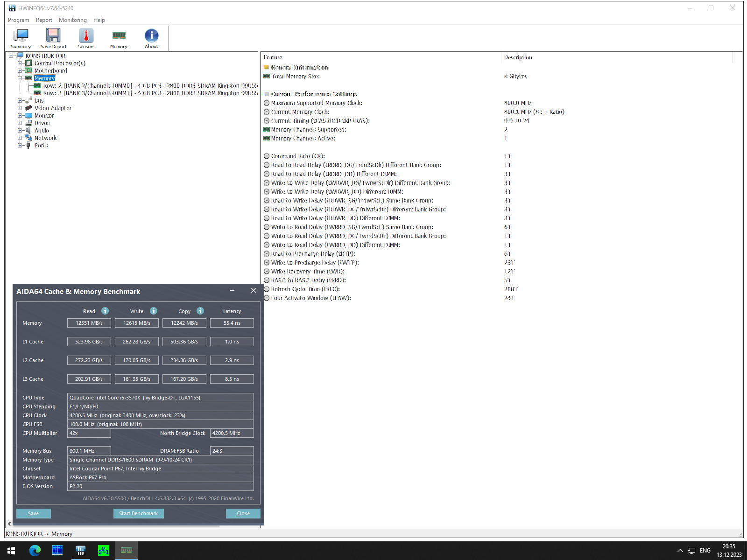Click the Memory Latency value 55.4 ns
This screenshot has width=747, height=560.
232,323
